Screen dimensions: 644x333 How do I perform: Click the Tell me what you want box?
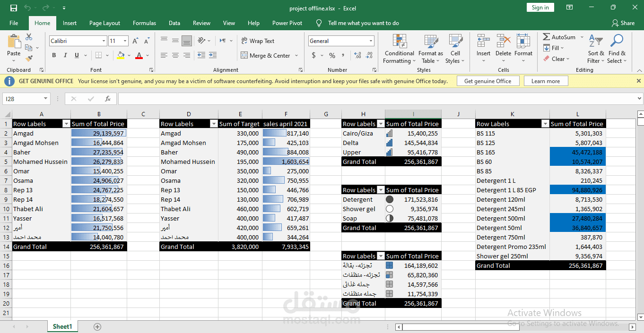click(x=363, y=23)
